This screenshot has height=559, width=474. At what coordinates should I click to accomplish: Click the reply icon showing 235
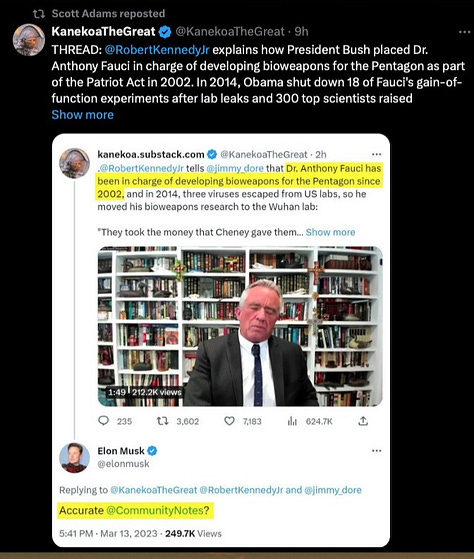[103, 421]
